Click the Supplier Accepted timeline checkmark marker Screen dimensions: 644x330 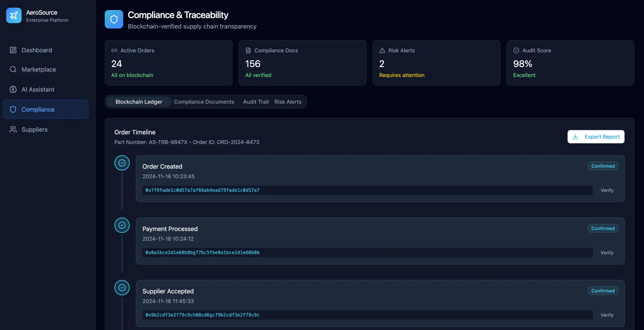(x=122, y=288)
